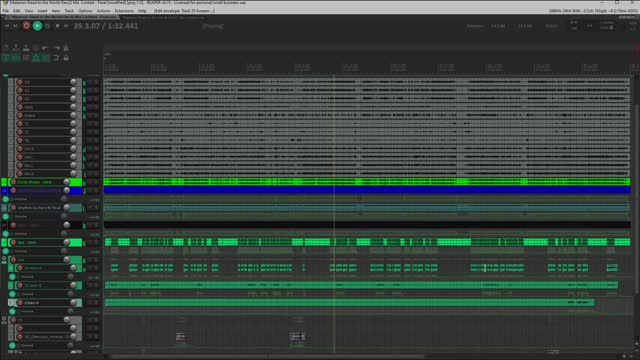Switch to the second project tab
The height and width of the screenshot is (360, 640).
click(x=163, y=18)
